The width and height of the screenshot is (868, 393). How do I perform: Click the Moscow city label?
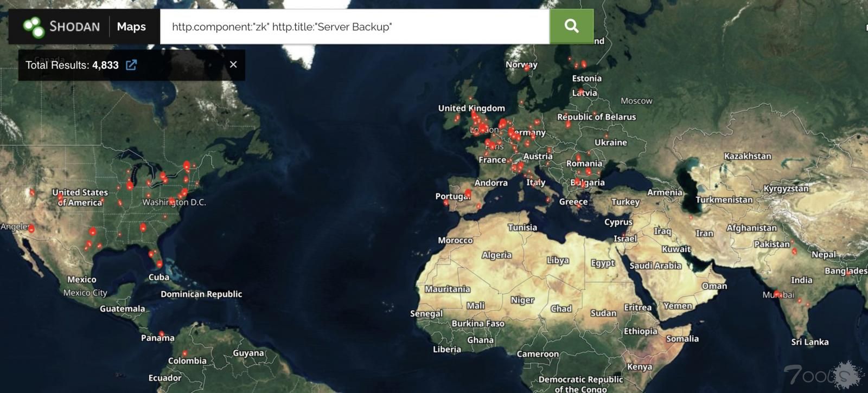click(636, 101)
